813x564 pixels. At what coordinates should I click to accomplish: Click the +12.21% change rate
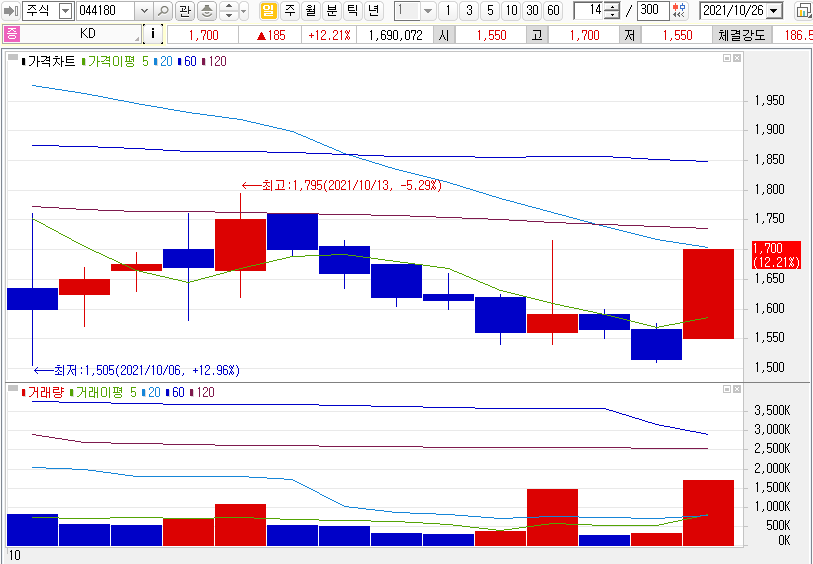(329, 35)
